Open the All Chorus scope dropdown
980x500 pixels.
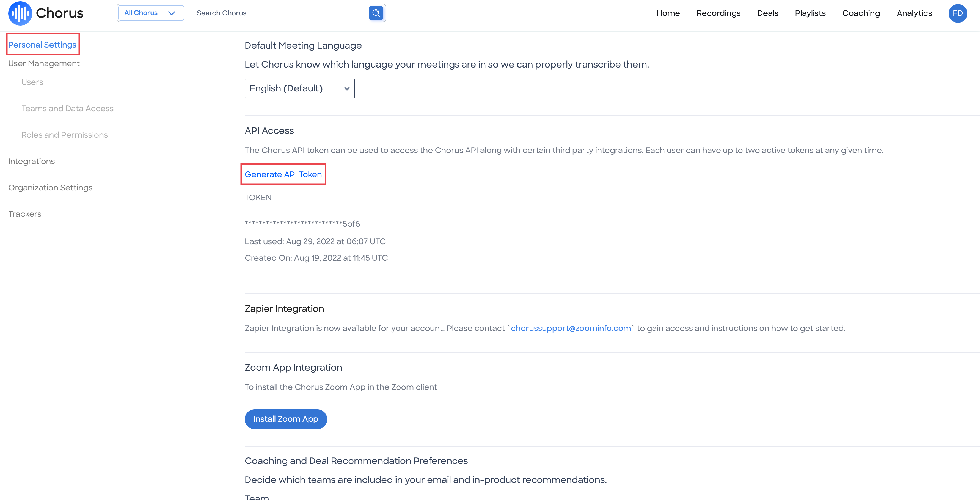point(151,13)
